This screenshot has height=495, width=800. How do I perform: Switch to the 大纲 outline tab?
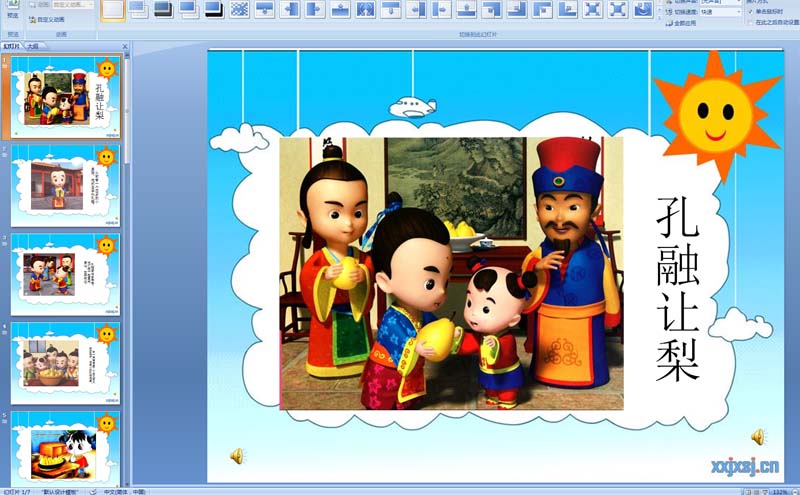click(x=33, y=46)
